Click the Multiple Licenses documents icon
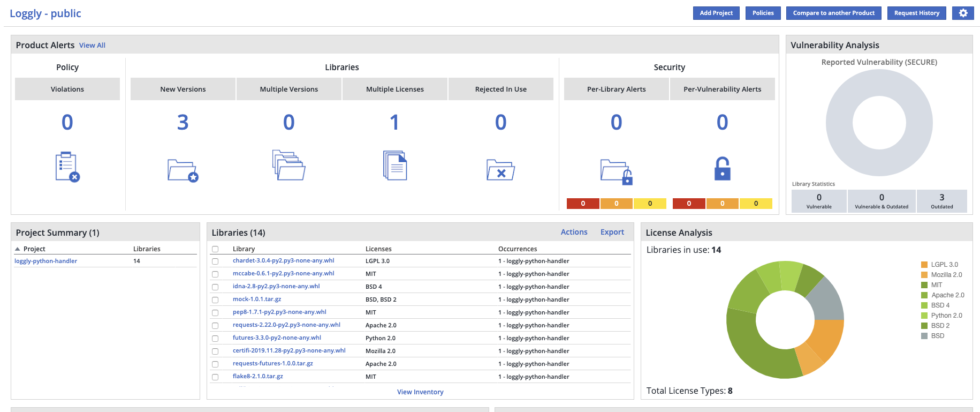 click(x=395, y=165)
